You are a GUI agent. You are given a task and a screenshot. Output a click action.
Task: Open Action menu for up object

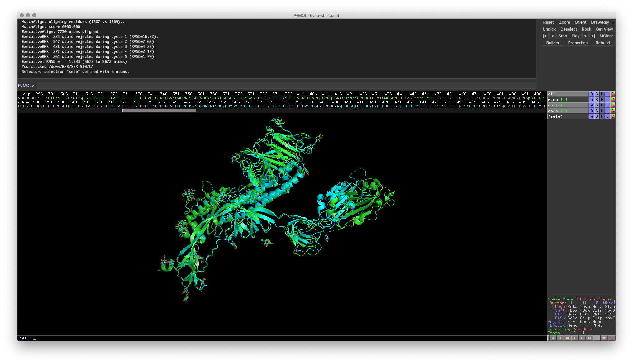tap(591, 105)
